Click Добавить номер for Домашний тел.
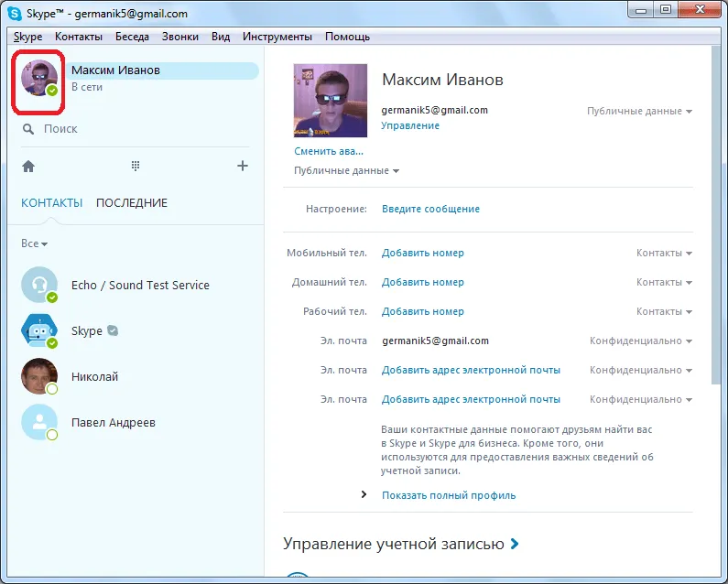The height and width of the screenshot is (584, 728). 422,282
